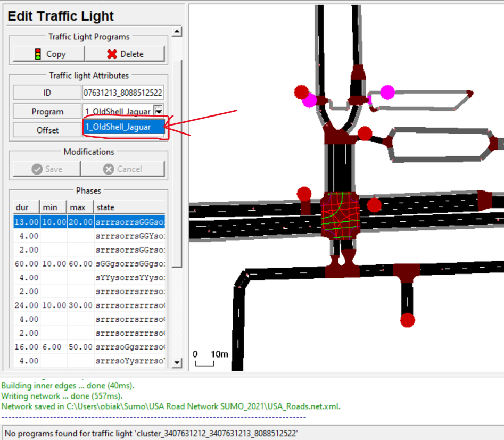This screenshot has height=440, width=504.
Task: Open the Program dropdown arrow
Action: pos(159,111)
